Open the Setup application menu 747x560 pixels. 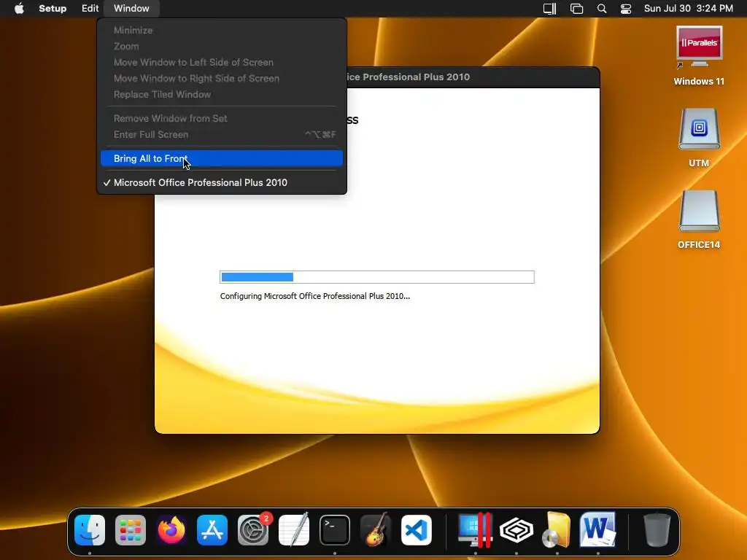coord(53,9)
